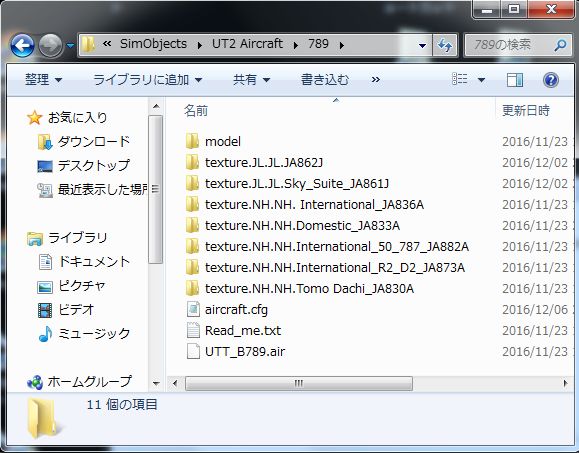Click the UTT_B789.air blank file icon
Screen dimensions: 579x453
193,351
